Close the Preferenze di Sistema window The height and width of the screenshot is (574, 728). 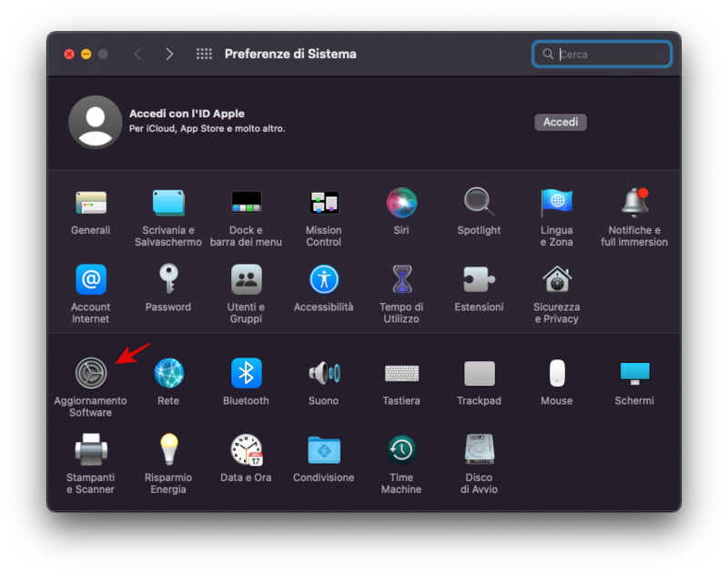pyautogui.click(x=69, y=55)
